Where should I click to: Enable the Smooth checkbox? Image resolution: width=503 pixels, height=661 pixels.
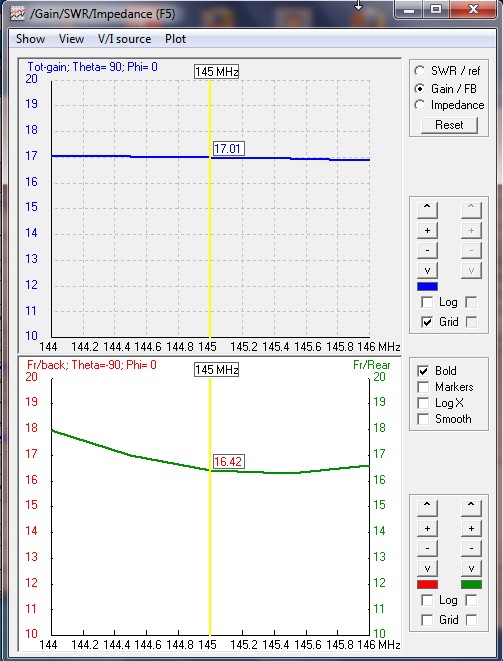(x=423, y=419)
